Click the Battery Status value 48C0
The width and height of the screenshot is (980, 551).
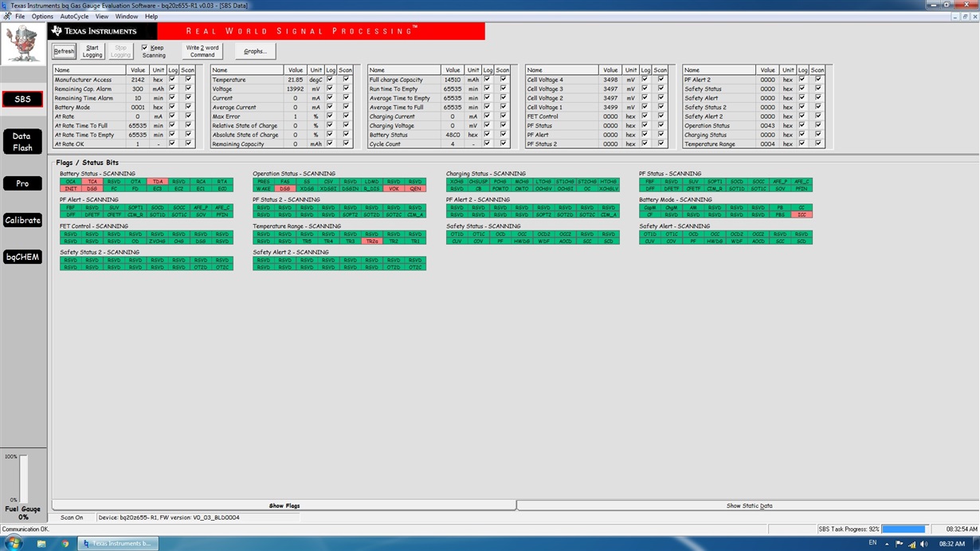(x=452, y=135)
